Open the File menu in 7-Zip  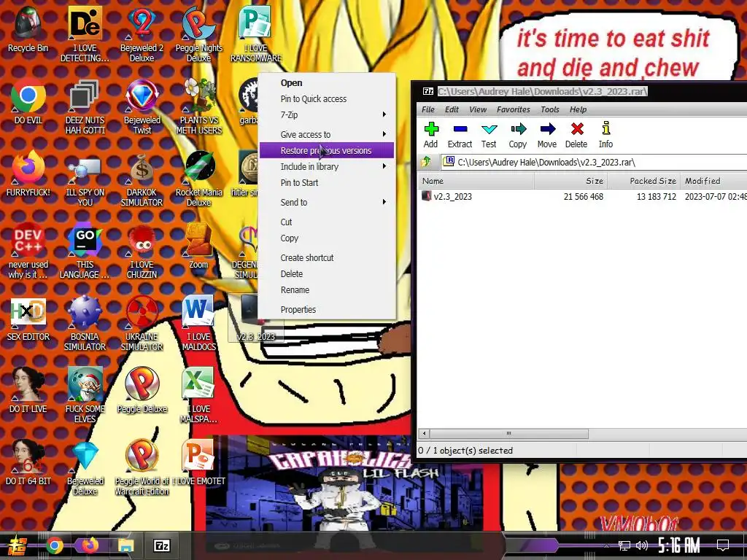[427, 109]
